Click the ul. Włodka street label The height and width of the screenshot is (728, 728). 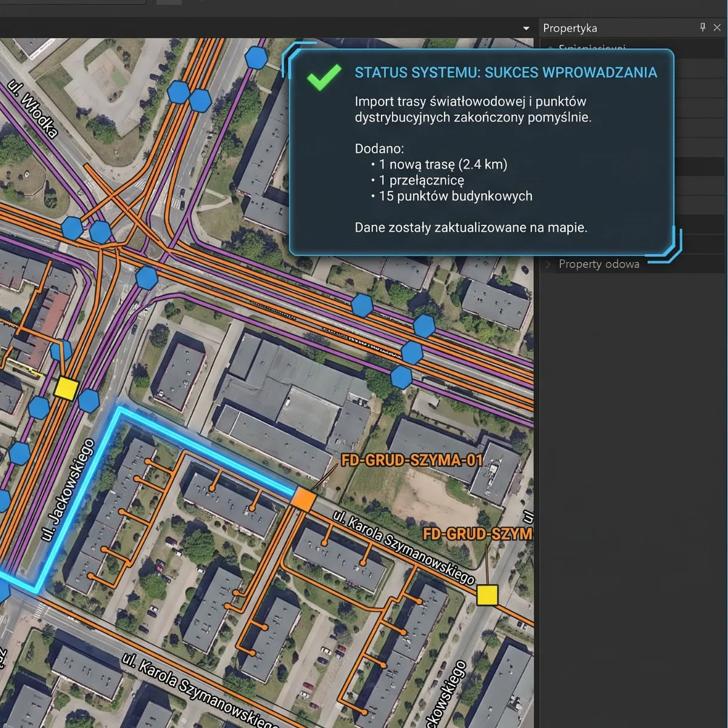33,109
